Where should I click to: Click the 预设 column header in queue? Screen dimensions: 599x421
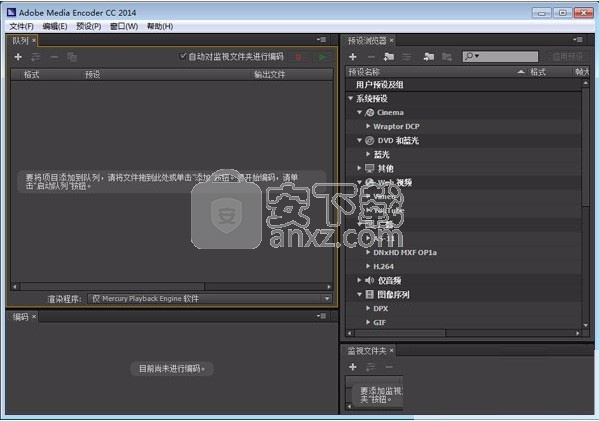click(x=93, y=74)
